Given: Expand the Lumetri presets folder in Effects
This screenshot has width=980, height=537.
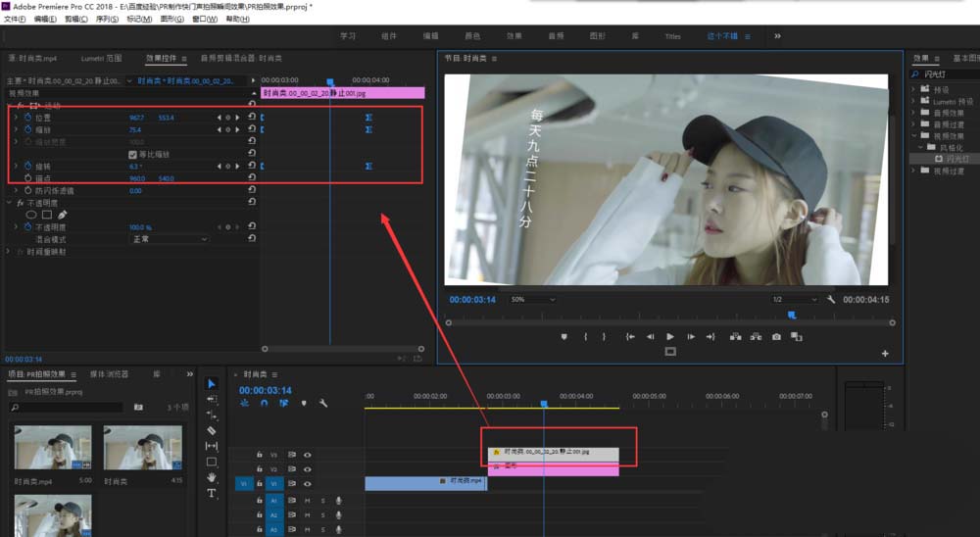Looking at the screenshot, I should 913,101.
